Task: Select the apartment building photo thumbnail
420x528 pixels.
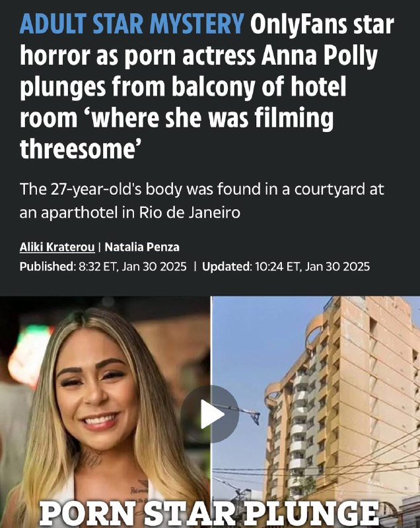Action: click(316, 412)
